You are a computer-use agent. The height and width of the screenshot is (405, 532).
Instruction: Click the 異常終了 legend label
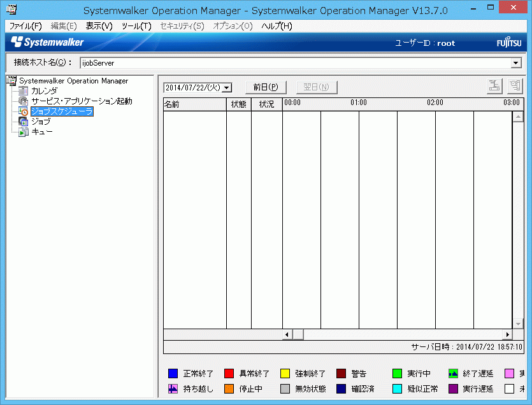pos(254,373)
